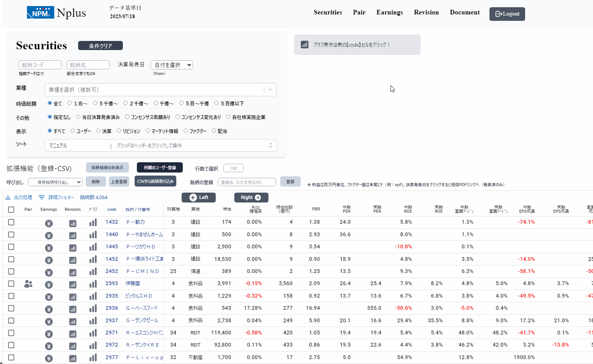Open the 保存銘柄呼び出し dropdown
This screenshot has width=593, height=364.
coord(55,182)
